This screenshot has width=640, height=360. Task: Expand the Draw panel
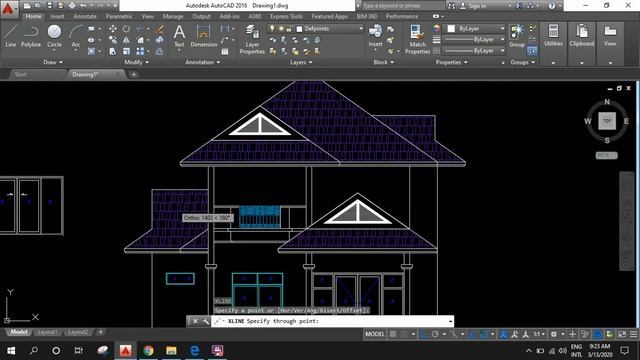click(x=53, y=62)
